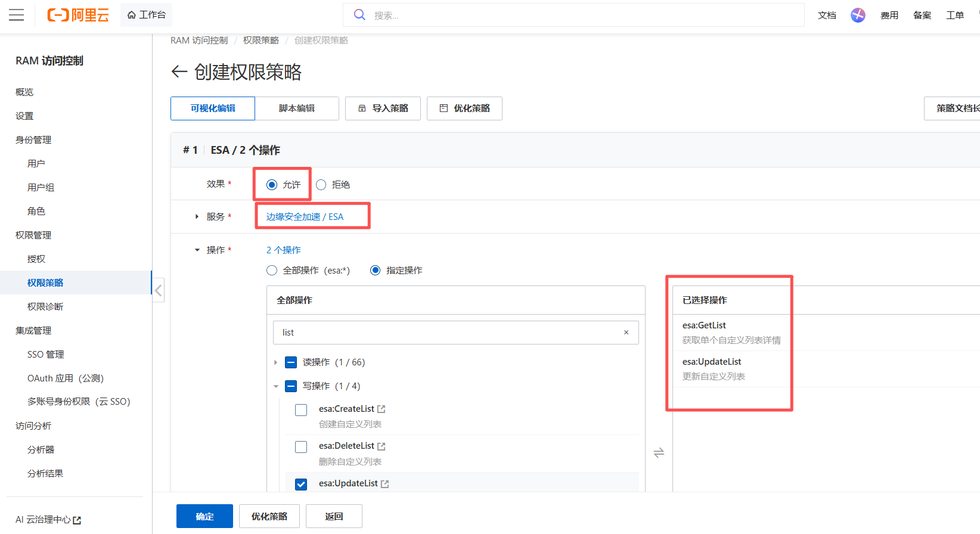Open esa:CreateList external documentation icon

point(382,409)
